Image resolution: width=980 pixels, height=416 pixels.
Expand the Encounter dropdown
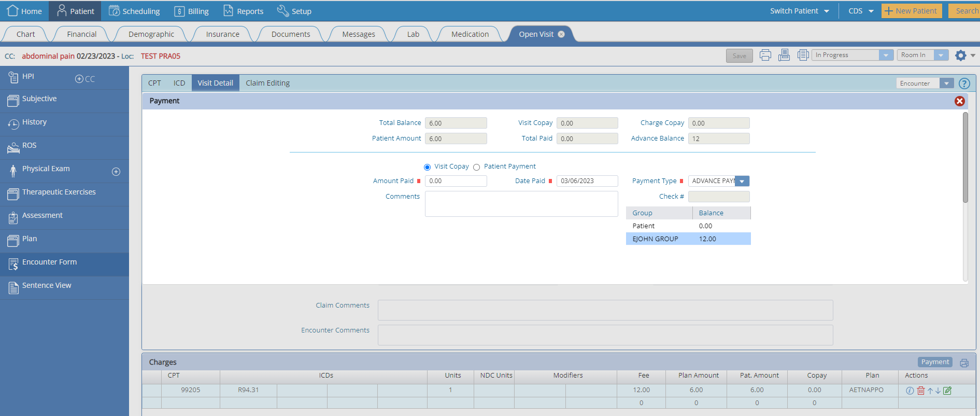click(946, 84)
